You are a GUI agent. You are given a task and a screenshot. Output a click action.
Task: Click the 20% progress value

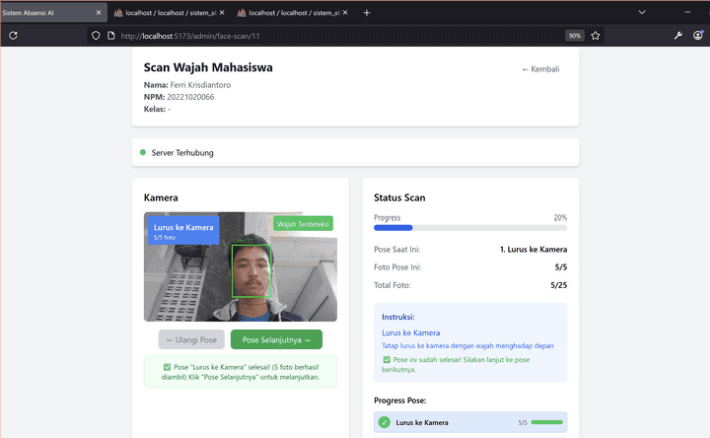(x=560, y=217)
